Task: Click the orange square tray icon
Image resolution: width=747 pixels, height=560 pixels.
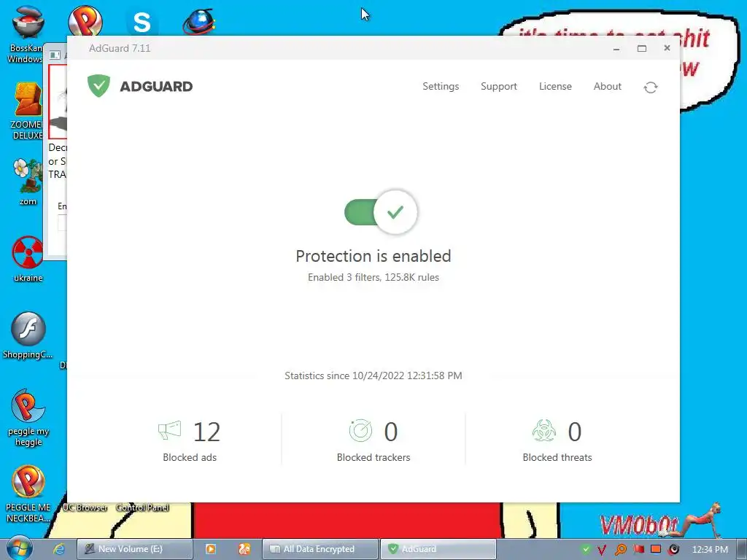Action: tap(656, 550)
